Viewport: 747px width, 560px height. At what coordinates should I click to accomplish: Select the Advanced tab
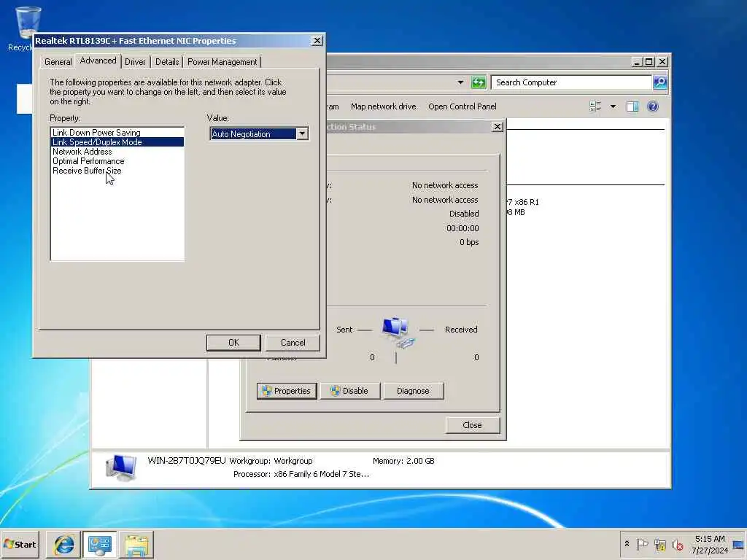[98, 61]
